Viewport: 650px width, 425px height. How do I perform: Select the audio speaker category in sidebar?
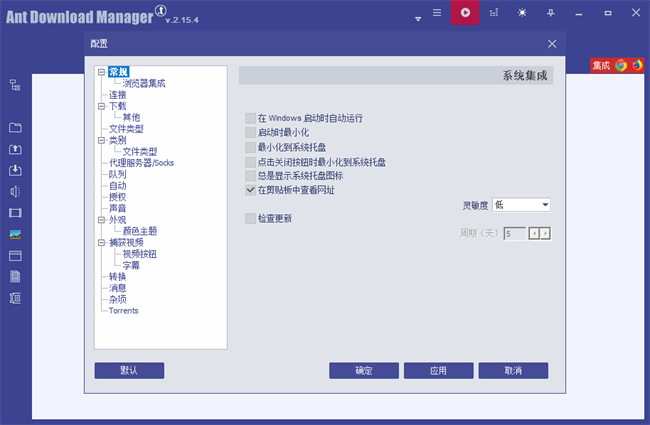tap(15, 191)
